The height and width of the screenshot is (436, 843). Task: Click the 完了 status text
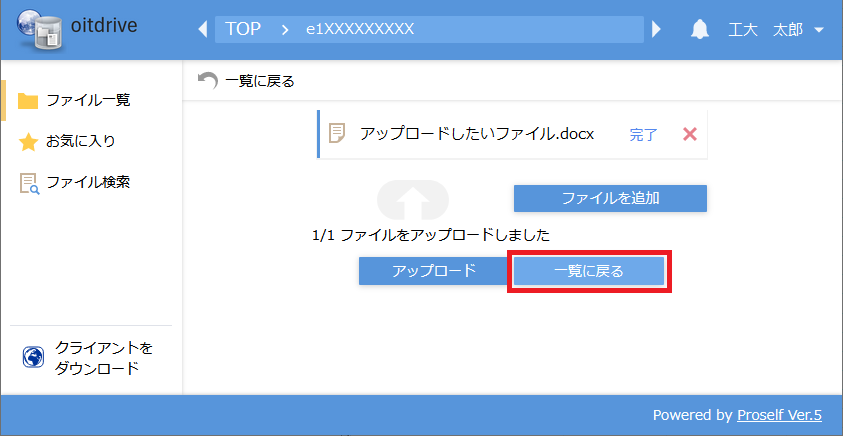[x=643, y=134]
